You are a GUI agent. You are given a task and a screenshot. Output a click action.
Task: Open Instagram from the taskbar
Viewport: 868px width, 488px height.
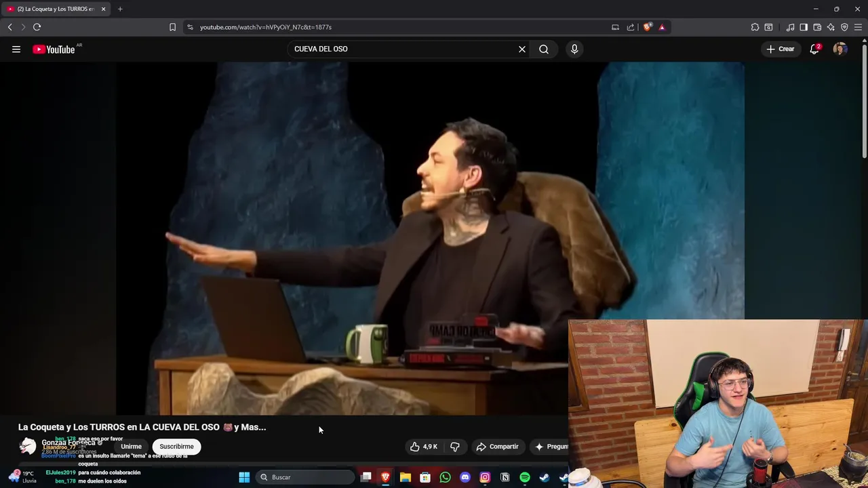point(485,477)
